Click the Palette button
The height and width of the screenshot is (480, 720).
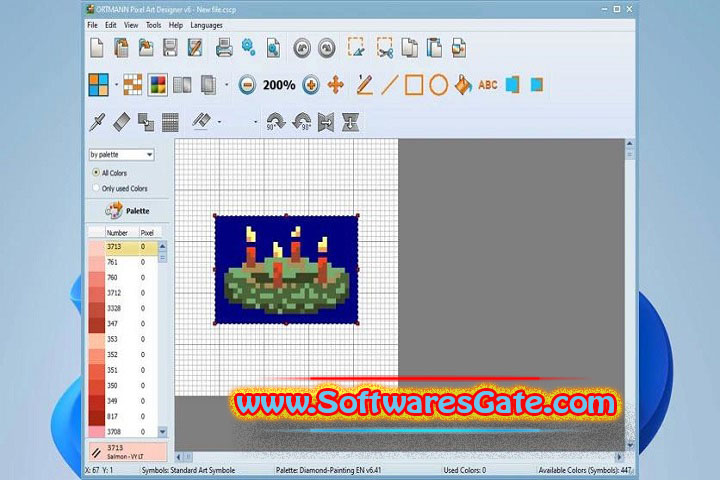pyautogui.click(x=128, y=210)
